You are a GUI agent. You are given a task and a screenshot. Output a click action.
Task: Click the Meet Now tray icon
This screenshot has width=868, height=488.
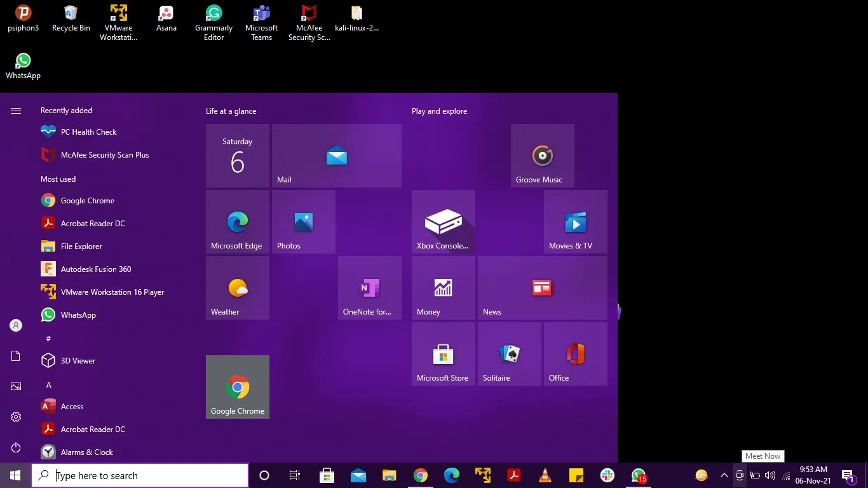point(740,475)
